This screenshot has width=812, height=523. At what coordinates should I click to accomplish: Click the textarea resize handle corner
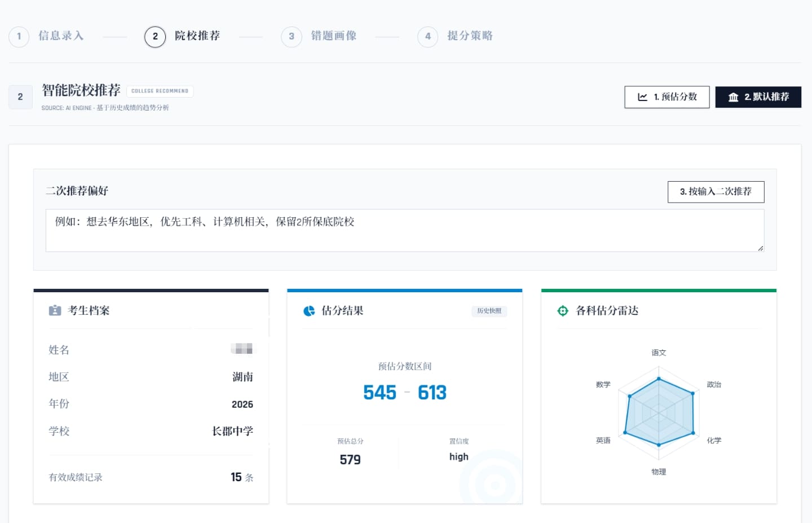(x=760, y=248)
